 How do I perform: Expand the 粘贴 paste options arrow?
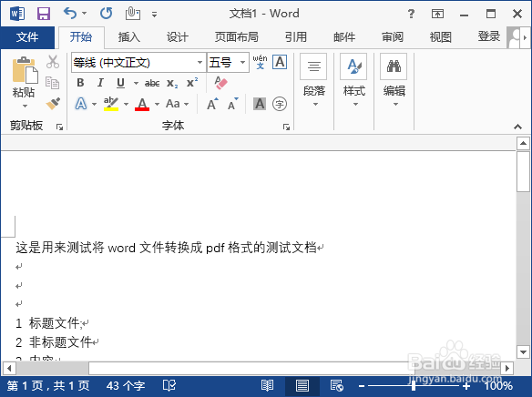point(25,107)
